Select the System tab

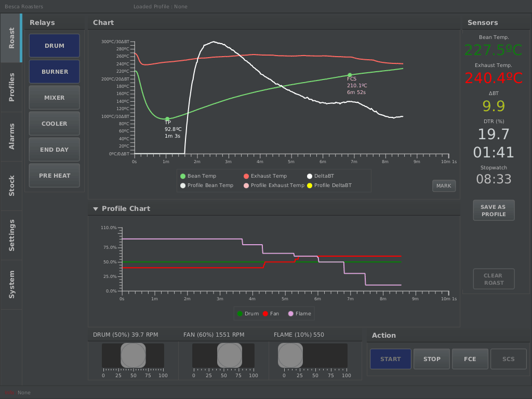[x=11, y=284]
